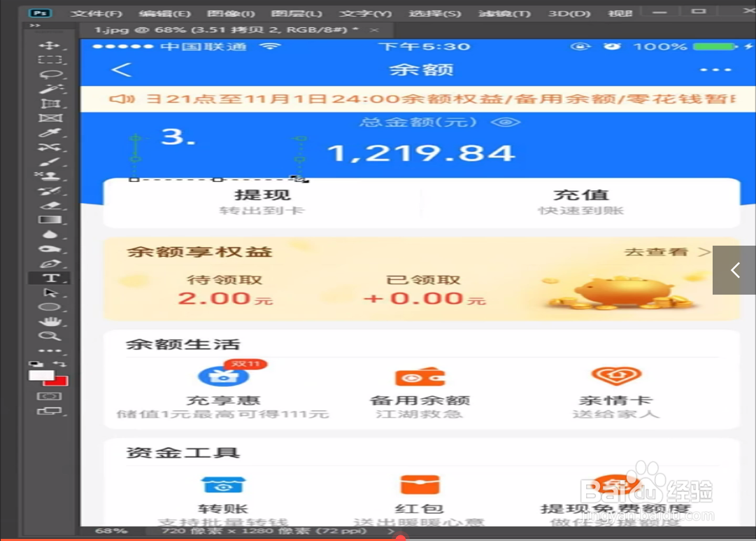Select the Move tool
This screenshot has height=541, width=756.
(50, 45)
